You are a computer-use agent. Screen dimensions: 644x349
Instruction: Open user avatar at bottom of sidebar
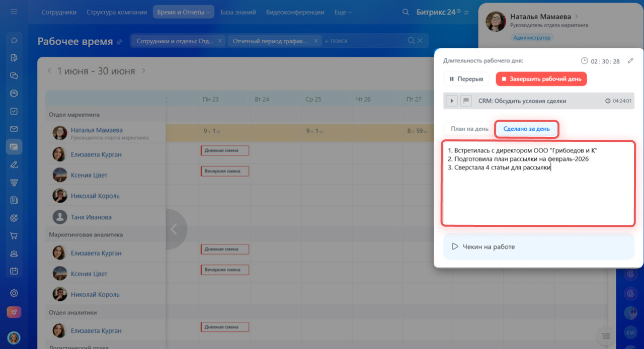click(14, 337)
